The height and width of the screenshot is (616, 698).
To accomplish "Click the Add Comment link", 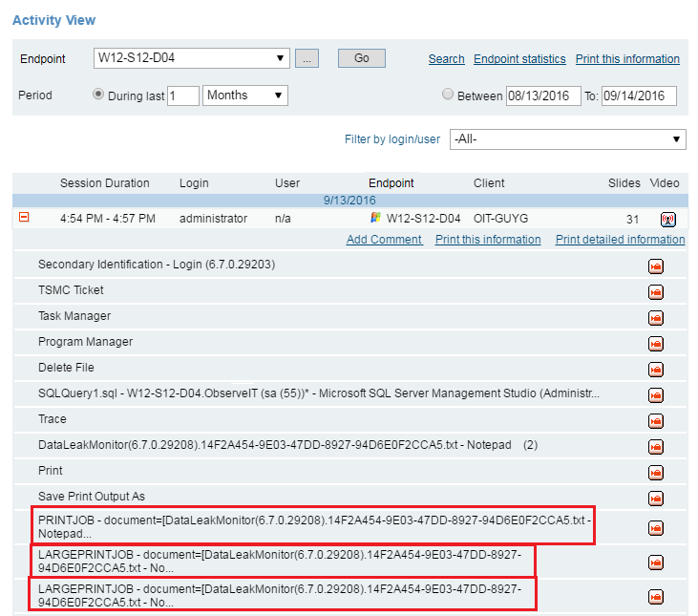I will (384, 240).
